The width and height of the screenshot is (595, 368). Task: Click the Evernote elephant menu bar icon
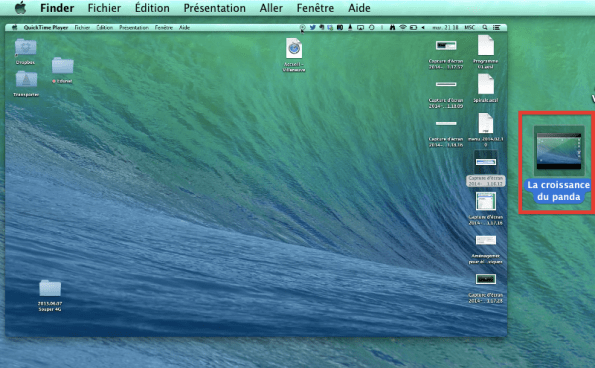[x=321, y=27]
